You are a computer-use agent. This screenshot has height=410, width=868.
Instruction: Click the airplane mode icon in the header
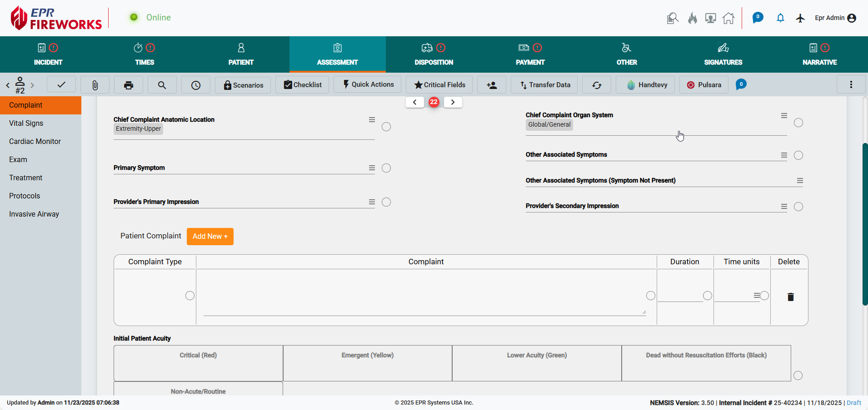(x=801, y=18)
